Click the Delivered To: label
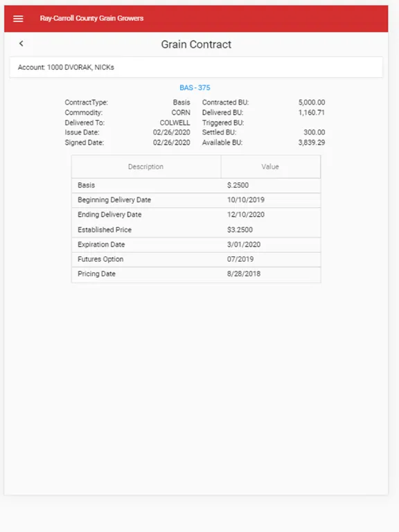Screen dimensions: 399x532 tap(85, 123)
